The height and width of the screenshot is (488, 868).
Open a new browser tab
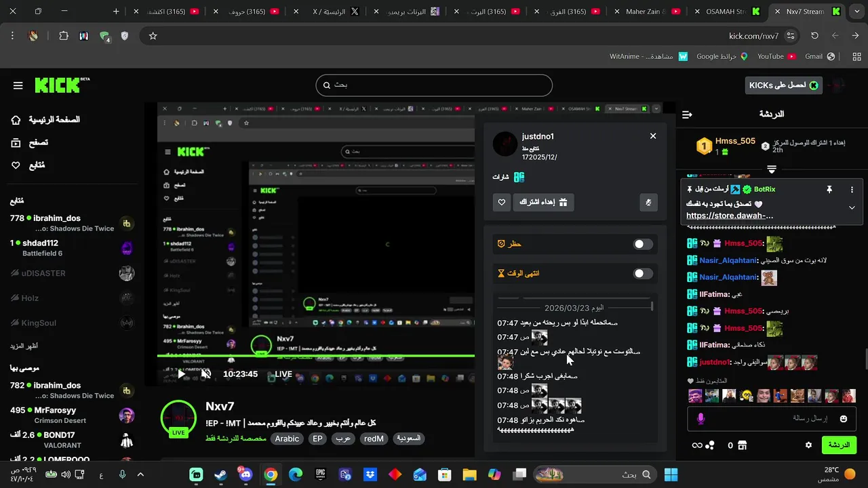click(x=116, y=12)
